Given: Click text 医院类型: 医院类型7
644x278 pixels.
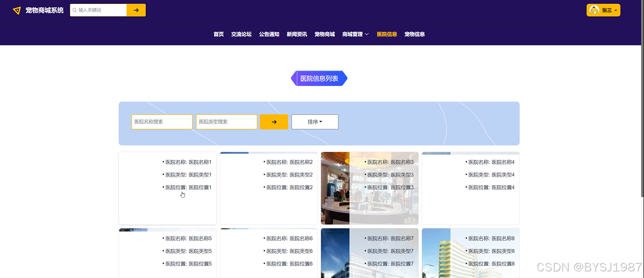Looking at the screenshot, I should (390, 251).
